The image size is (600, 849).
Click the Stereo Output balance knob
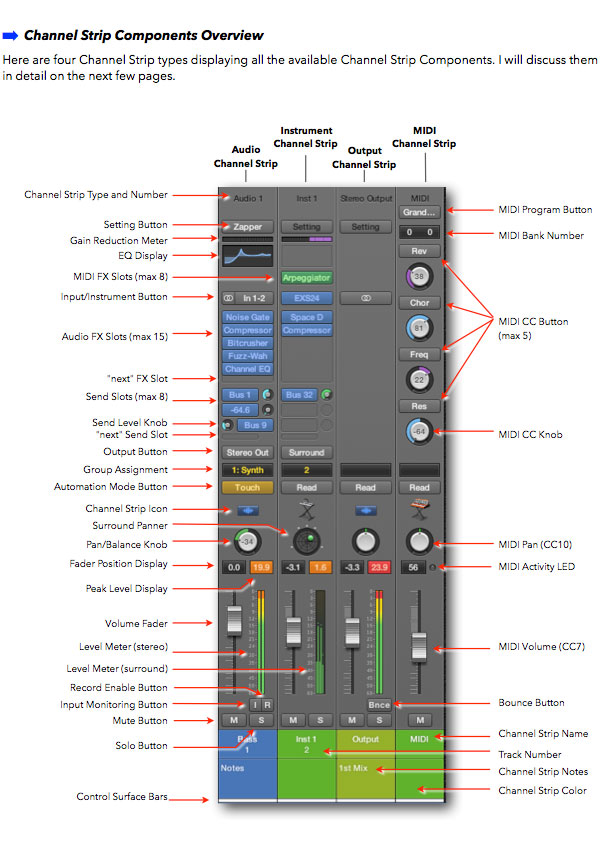(366, 541)
